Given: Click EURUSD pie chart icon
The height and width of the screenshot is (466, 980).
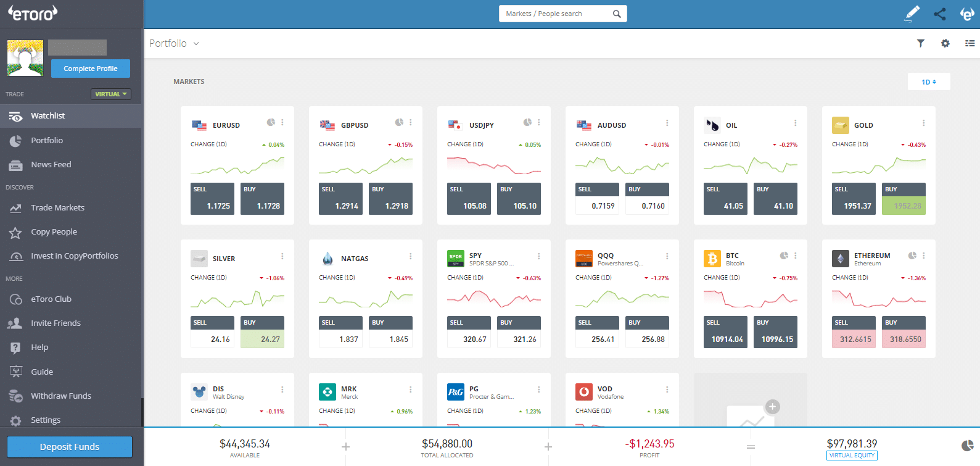Looking at the screenshot, I should coord(271,122).
